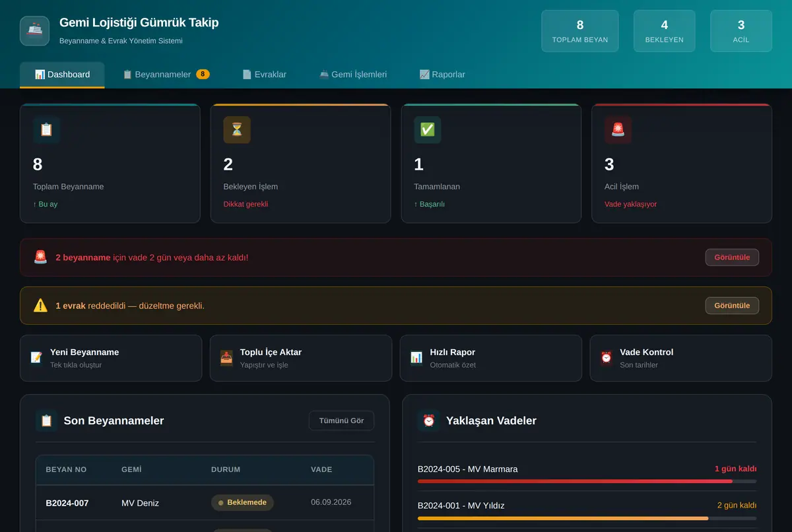Click the date 06.09.2026 in the Vade column
The width and height of the screenshot is (792, 532).
click(331, 502)
